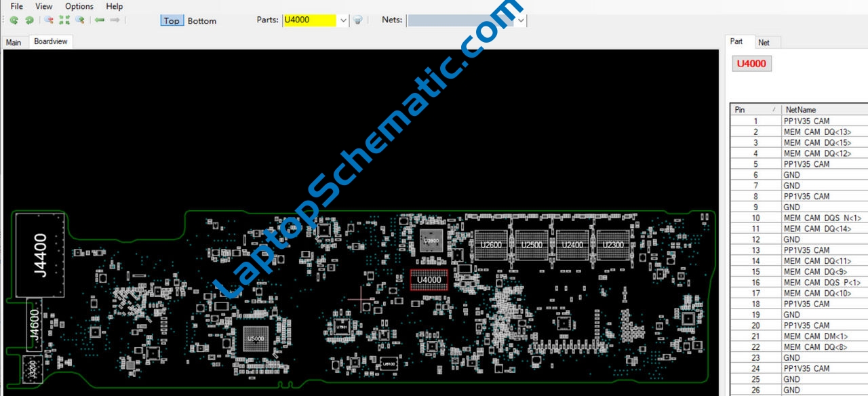Select pin 14 MEM CAM DQ<11>
The width and height of the screenshot is (868, 396).
point(799,260)
